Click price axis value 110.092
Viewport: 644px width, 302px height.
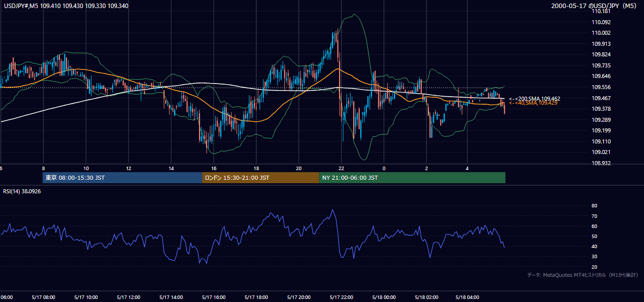click(602, 22)
